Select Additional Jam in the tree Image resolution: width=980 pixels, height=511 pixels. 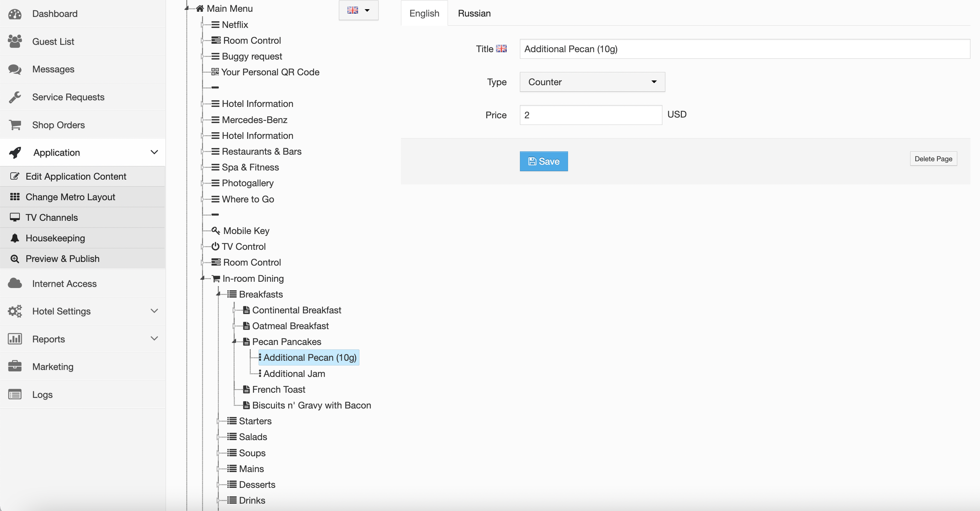pyautogui.click(x=294, y=374)
